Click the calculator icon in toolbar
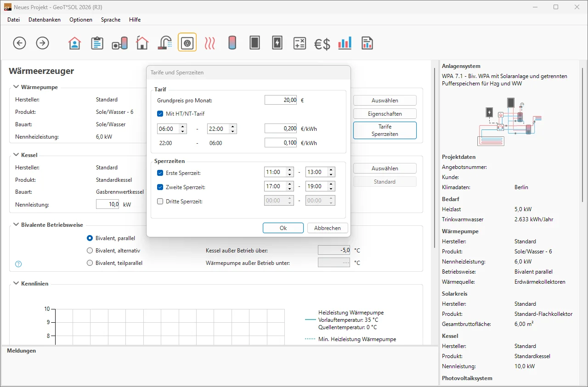588x387 pixels. pyautogui.click(x=300, y=43)
